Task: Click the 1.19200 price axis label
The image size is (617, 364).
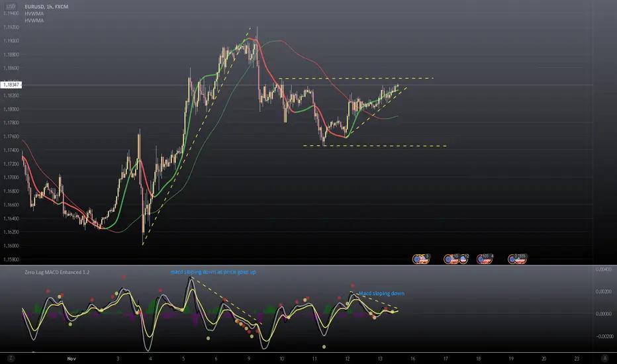Action: (x=11, y=27)
